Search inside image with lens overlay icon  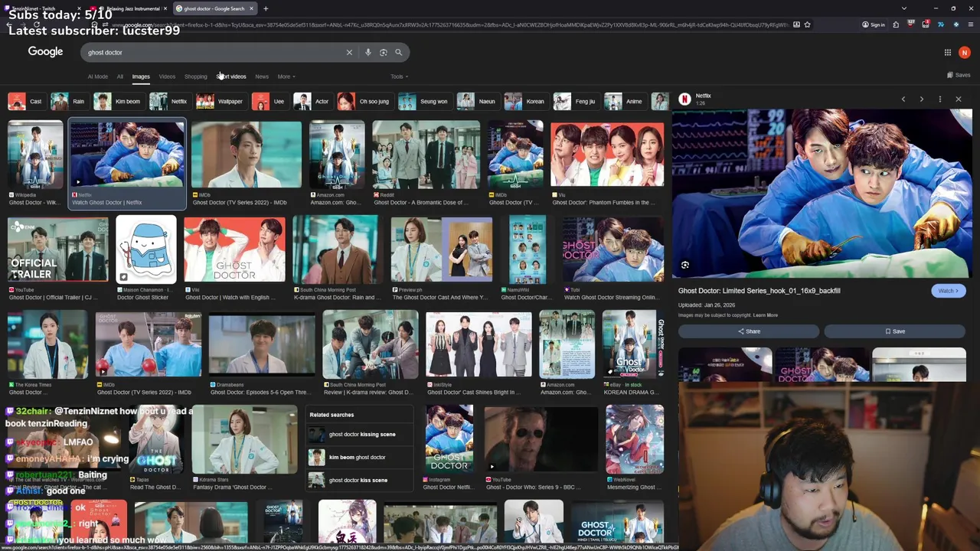point(685,266)
